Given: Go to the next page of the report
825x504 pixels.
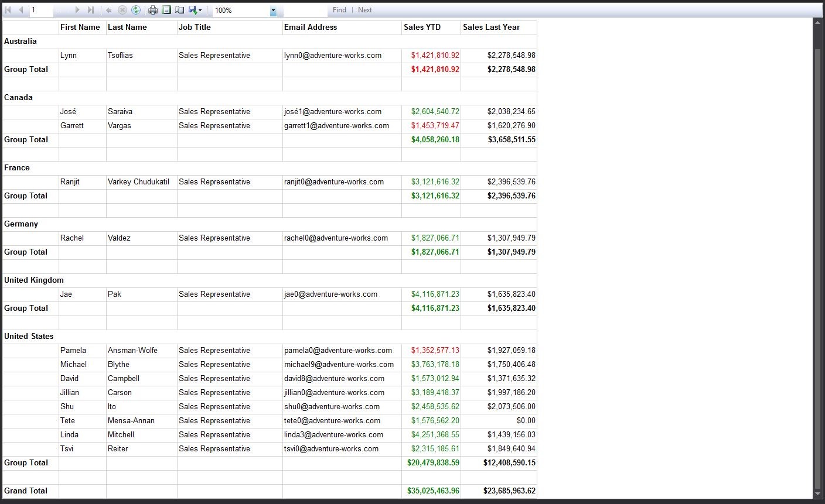Looking at the screenshot, I should pyautogui.click(x=77, y=10).
